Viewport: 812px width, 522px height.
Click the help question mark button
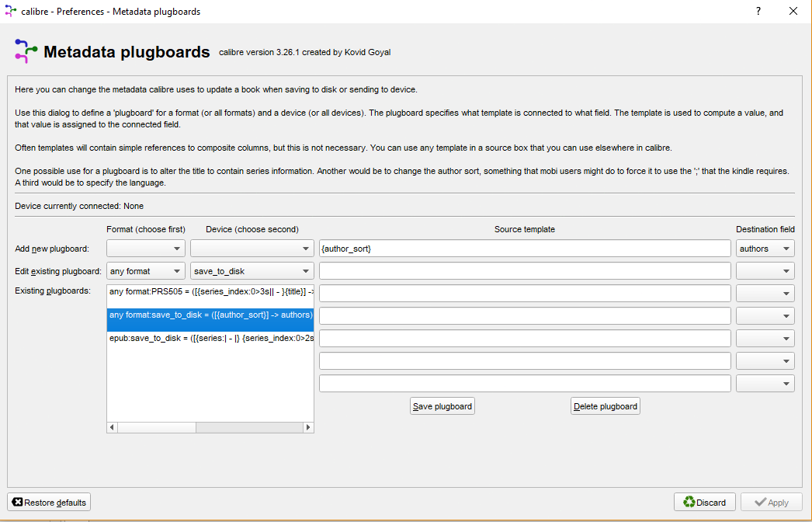click(x=758, y=11)
